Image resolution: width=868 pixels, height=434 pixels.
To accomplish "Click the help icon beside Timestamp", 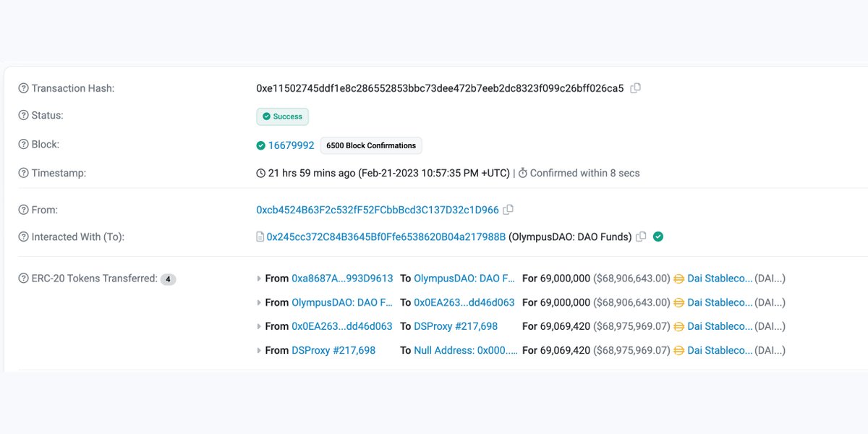I will point(23,173).
